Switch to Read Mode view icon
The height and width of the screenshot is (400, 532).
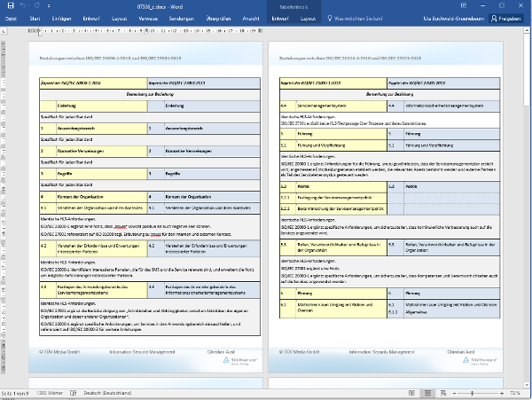(411, 393)
